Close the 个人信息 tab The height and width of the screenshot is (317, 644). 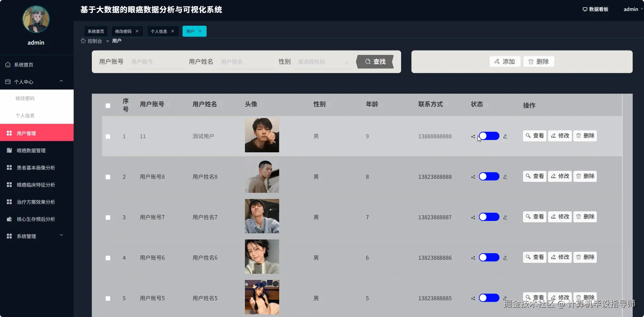pyautogui.click(x=173, y=31)
